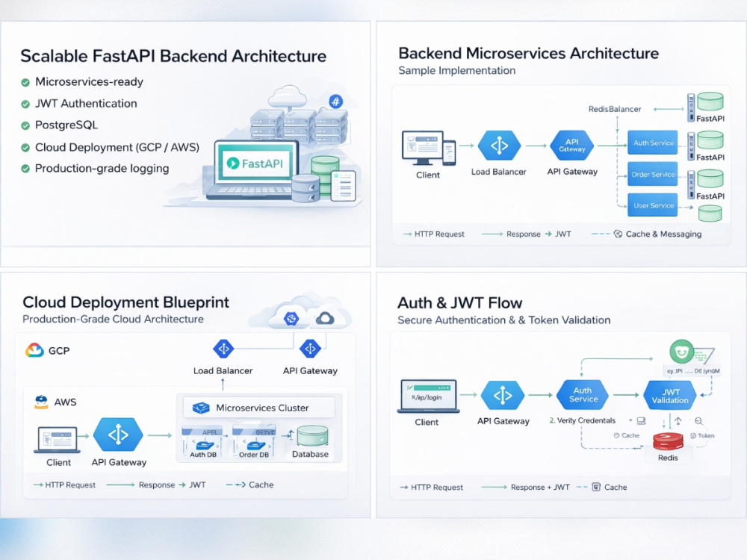Click the Order Service box
Image resolution: width=747 pixels, height=560 pixels.
pyautogui.click(x=653, y=174)
